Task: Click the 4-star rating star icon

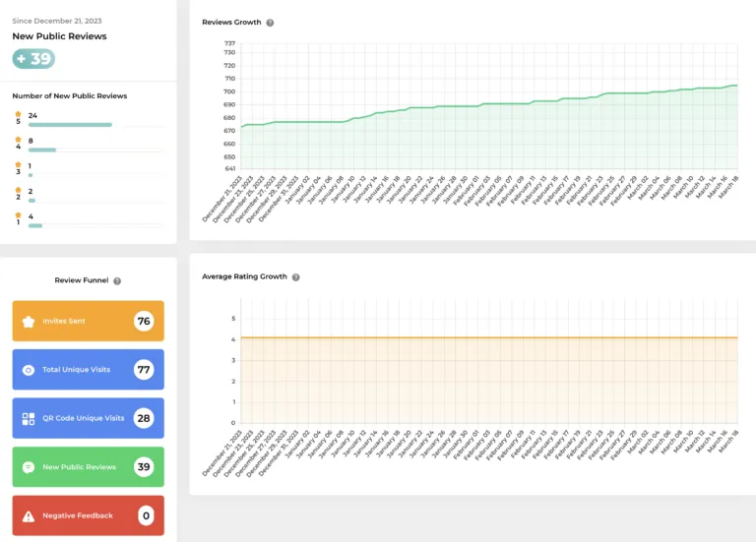Action: (x=19, y=140)
